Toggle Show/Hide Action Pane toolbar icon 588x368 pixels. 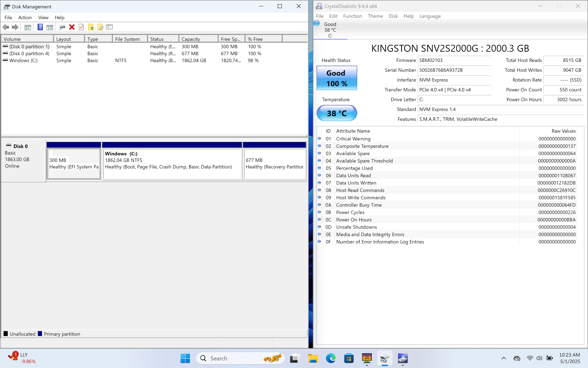50,27
